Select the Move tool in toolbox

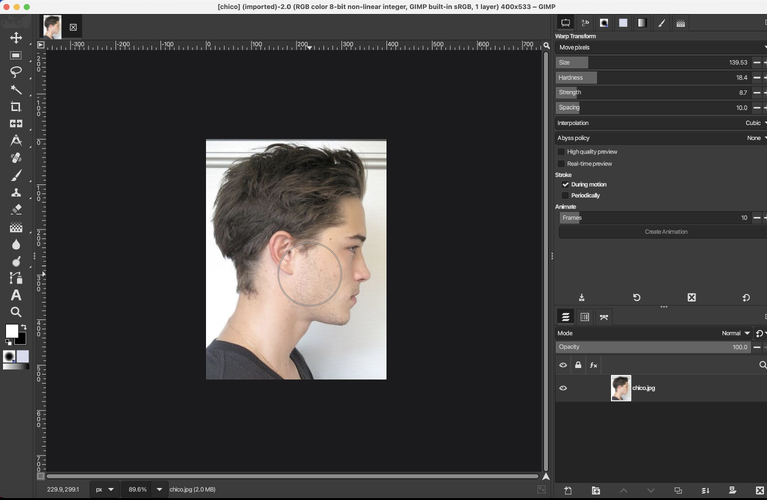click(16, 38)
